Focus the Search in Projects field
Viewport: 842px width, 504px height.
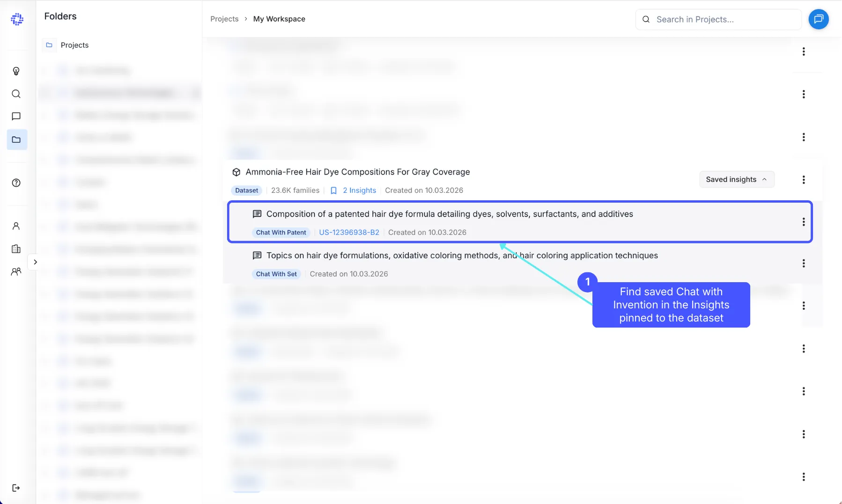tap(718, 19)
